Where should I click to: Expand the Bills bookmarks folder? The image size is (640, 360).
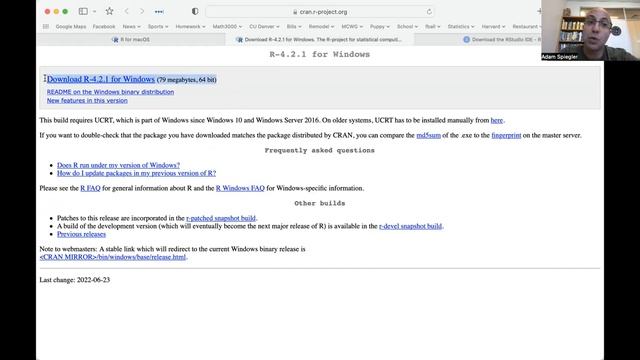(294, 27)
